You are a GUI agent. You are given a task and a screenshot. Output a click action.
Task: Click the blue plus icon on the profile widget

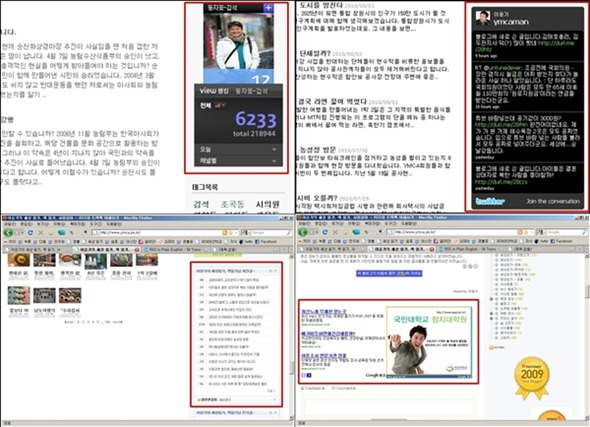tap(268, 8)
